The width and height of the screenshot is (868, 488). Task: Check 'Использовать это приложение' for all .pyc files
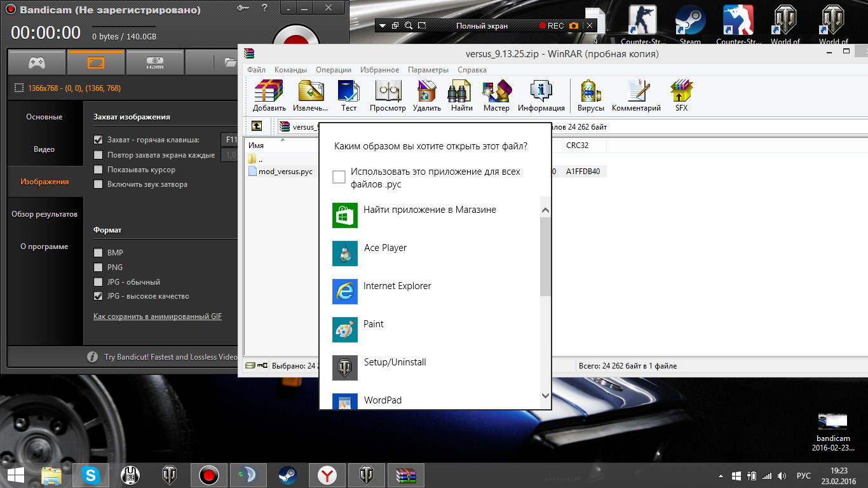point(339,177)
